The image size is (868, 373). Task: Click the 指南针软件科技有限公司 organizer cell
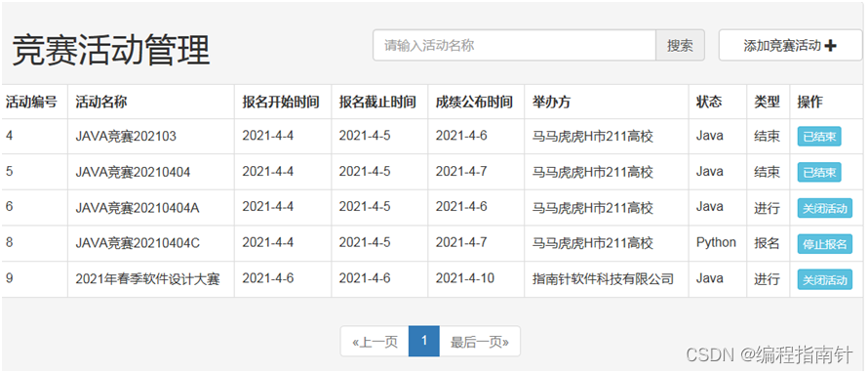pos(607,279)
